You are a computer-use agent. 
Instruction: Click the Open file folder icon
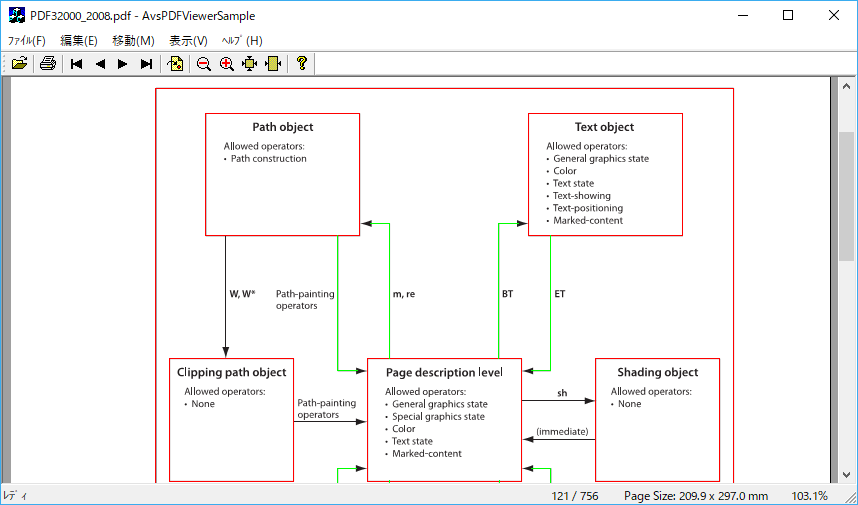(x=19, y=64)
